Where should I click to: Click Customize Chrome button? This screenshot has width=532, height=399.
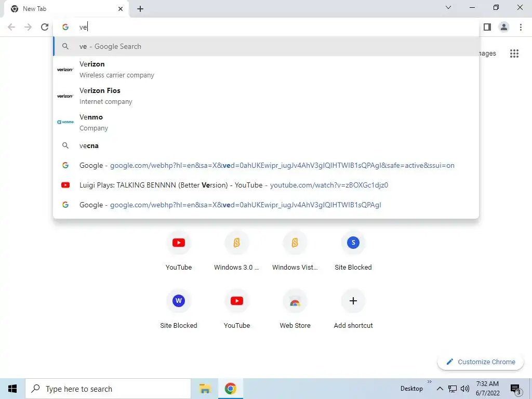coord(481,362)
